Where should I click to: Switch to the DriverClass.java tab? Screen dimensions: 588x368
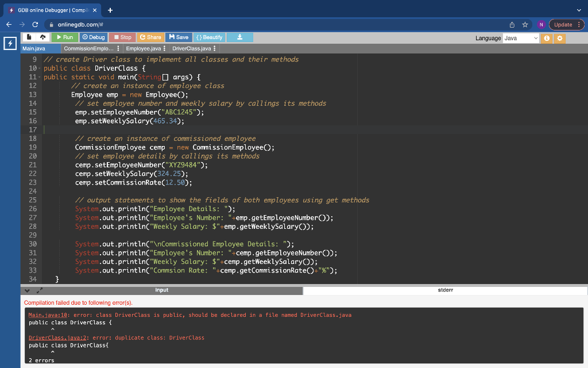(192, 48)
